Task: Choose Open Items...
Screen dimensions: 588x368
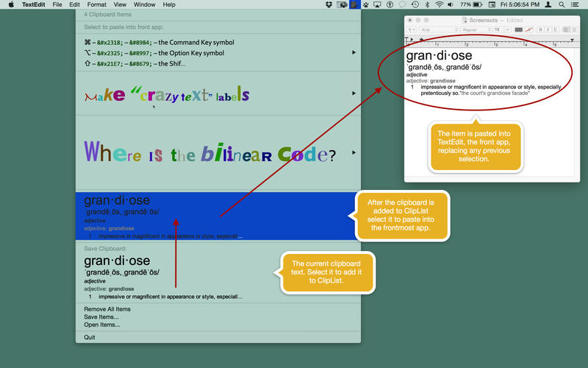Action: coord(102,325)
